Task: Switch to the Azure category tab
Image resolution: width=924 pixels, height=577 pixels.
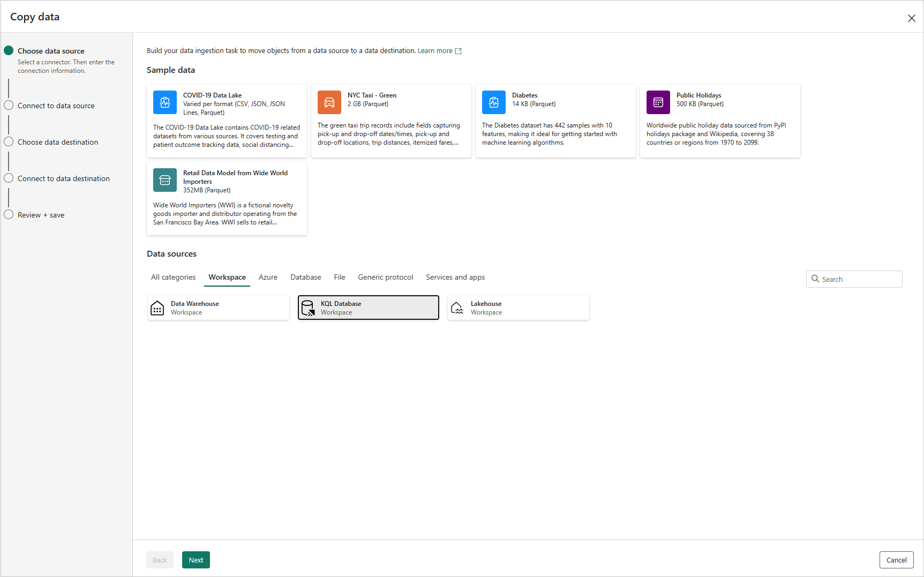Action: pos(268,277)
